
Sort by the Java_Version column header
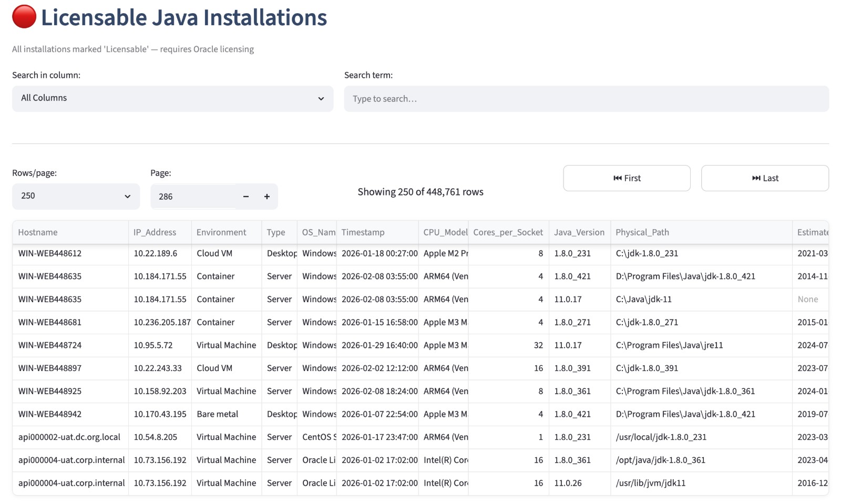click(580, 232)
